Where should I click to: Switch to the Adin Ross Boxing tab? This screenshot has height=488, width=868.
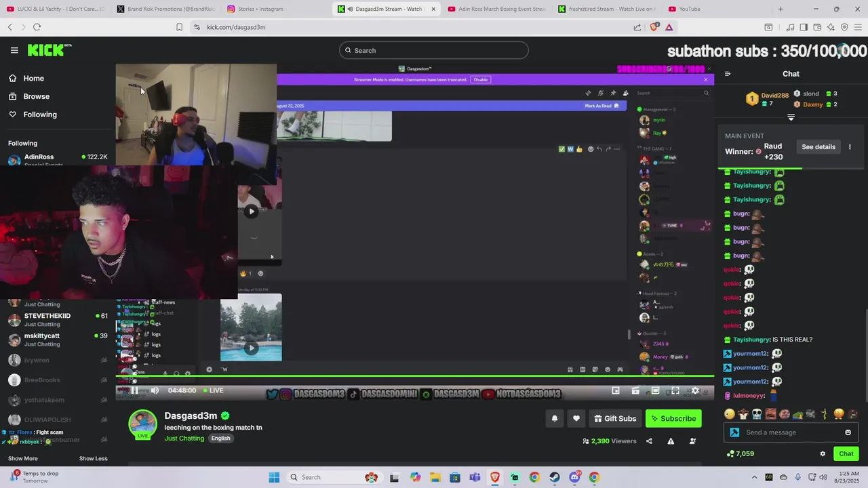(496, 9)
